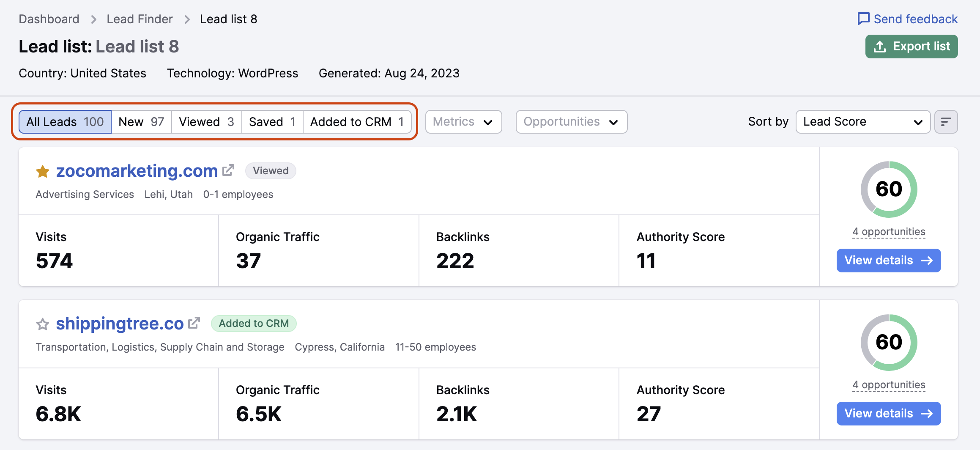View 4 opportunities for zocomarketing.com
This screenshot has height=450, width=980.
[x=888, y=231]
